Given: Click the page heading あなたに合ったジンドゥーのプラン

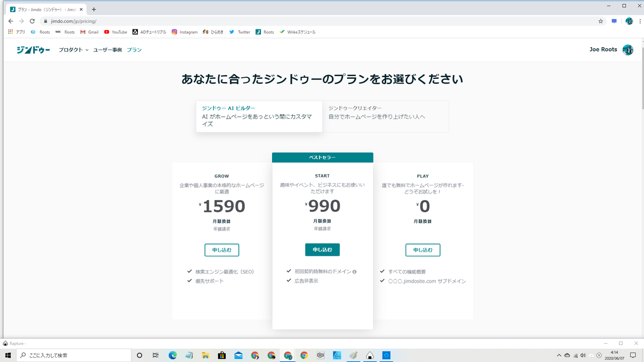Looking at the screenshot, I should 322,79.
